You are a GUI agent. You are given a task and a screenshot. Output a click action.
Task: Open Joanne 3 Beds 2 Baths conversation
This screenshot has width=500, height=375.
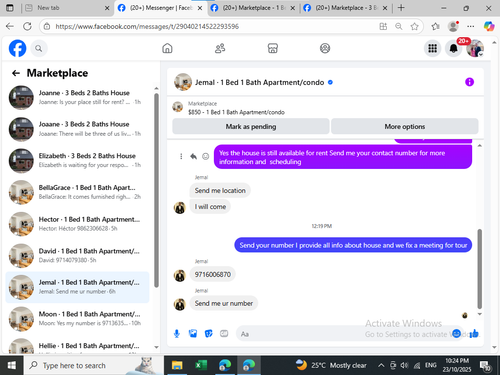click(x=77, y=97)
